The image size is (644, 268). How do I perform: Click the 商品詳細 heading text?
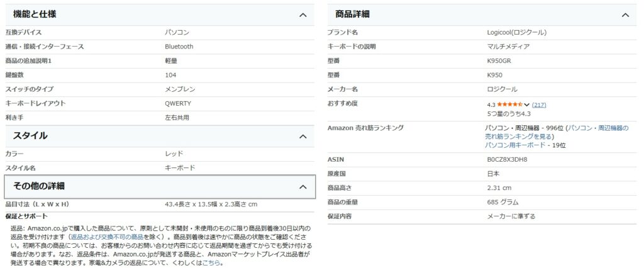tap(353, 14)
